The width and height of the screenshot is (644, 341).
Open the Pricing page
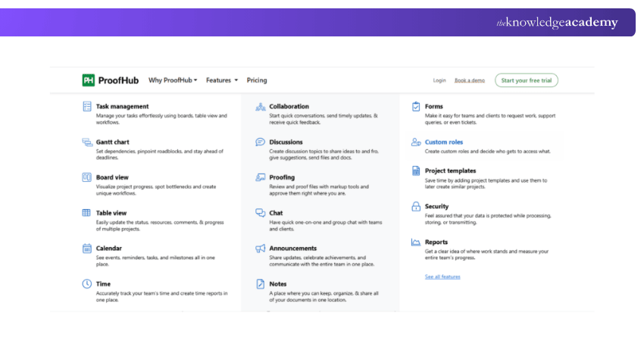coord(257,80)
